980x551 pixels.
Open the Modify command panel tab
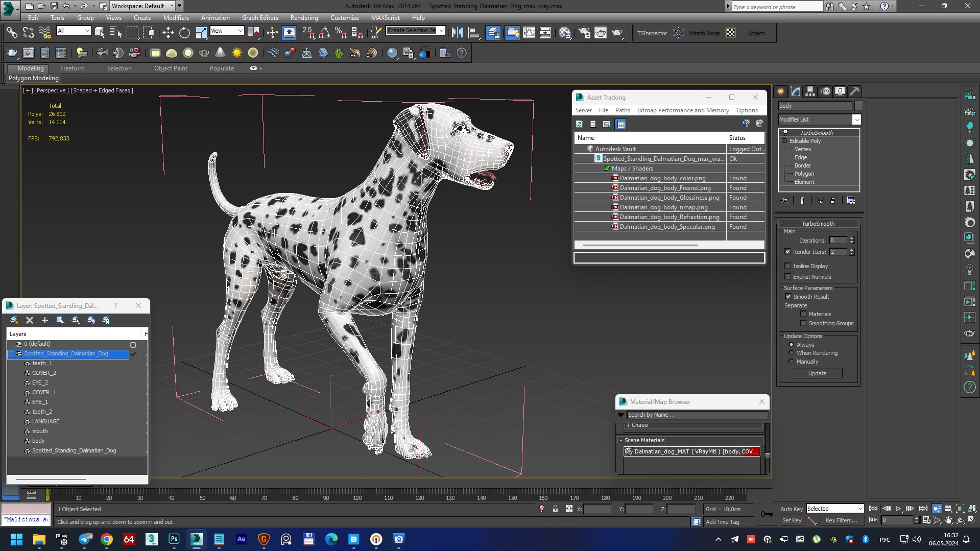[x=796, y=91]
